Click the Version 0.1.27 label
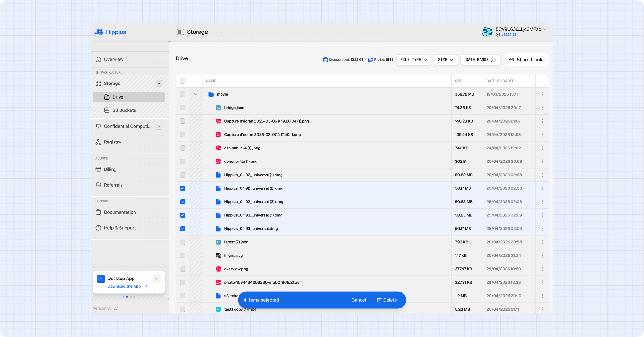 (x=106, y=308)
